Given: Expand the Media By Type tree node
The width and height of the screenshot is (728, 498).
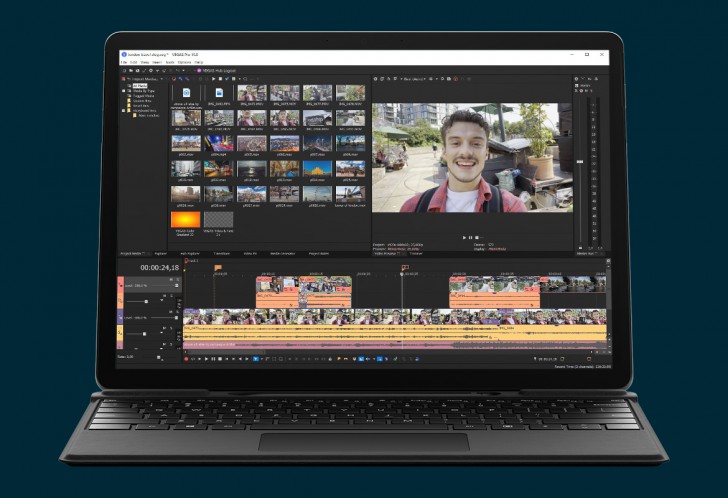Looking at the screenshot, I should pyautogui.click(x=124, y=91).
